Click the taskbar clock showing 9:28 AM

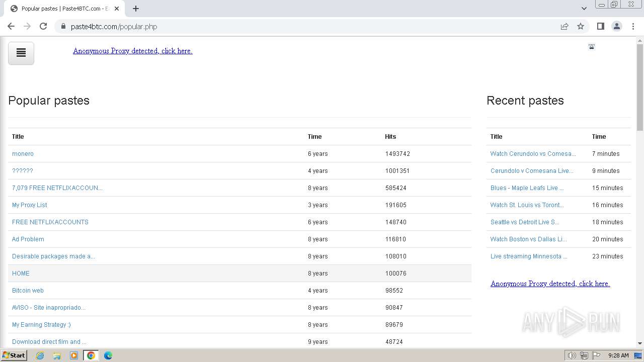pyautogui.click(x=618, y=355)
